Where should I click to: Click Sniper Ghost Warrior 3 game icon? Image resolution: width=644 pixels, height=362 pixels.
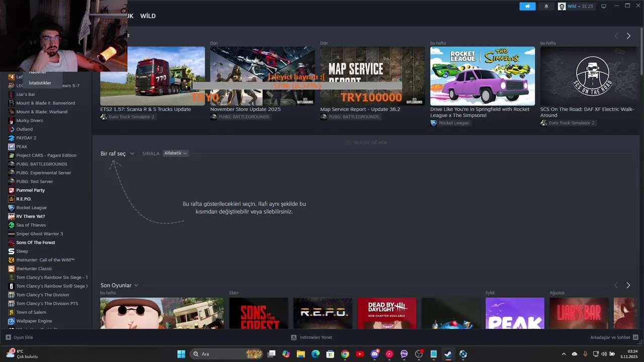11,234
